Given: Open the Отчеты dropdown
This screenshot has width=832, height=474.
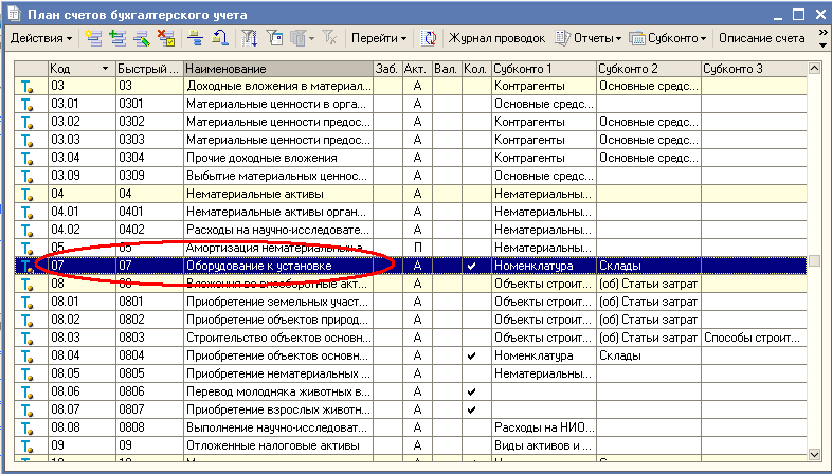Looking at the screenshot, I should coord(588,38).
